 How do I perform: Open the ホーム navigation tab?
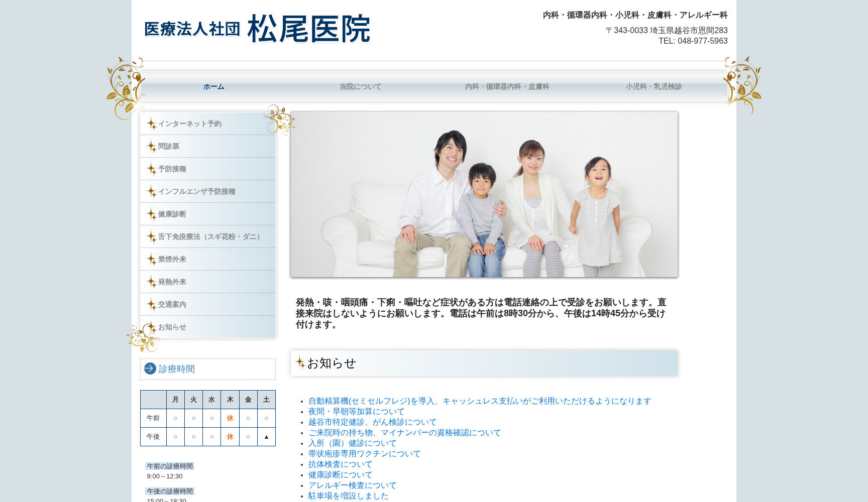click(213, 87)
